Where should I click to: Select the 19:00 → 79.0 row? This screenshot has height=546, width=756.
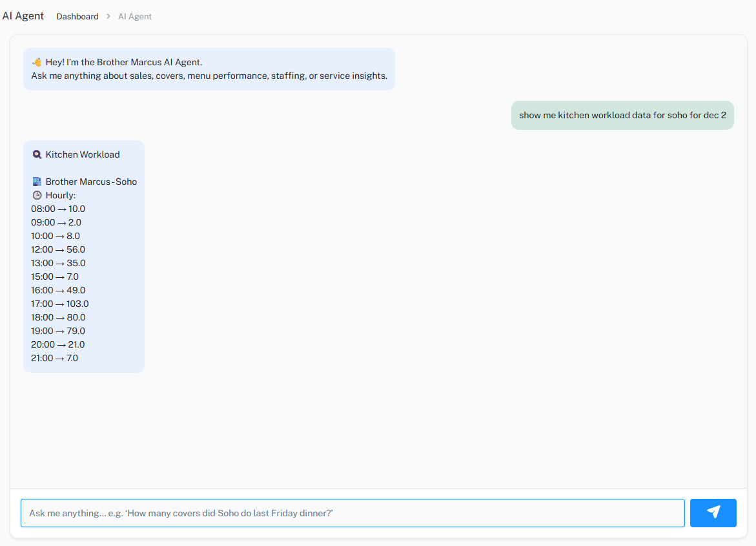coord(58,330)
